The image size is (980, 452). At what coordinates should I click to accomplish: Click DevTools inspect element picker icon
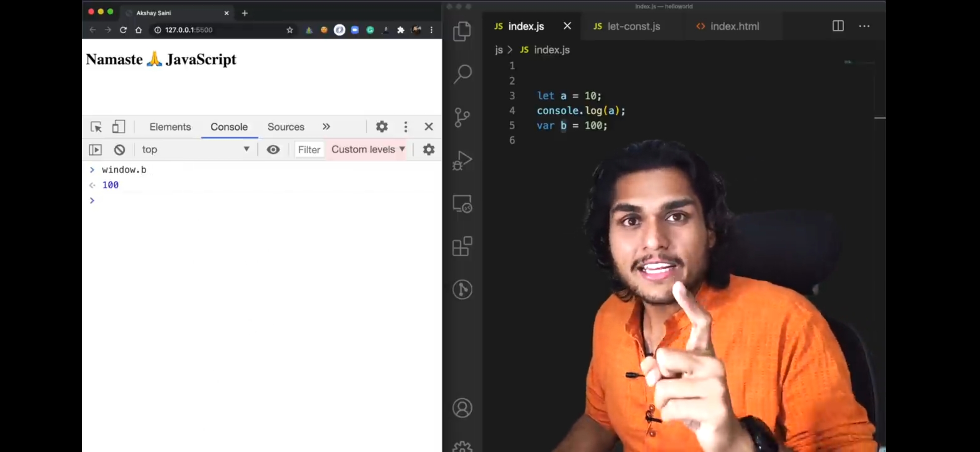pos(96,127)
